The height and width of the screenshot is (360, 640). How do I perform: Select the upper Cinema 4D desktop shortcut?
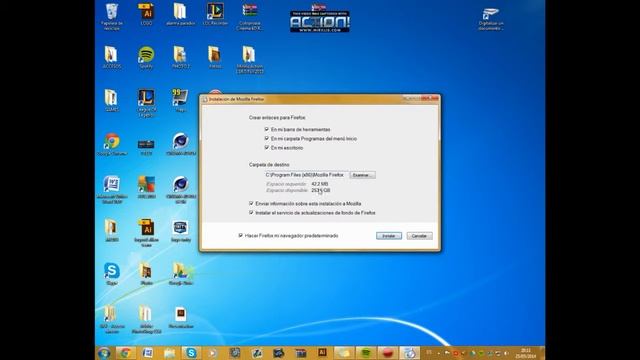pyautogui.click(x=180, y=144)
